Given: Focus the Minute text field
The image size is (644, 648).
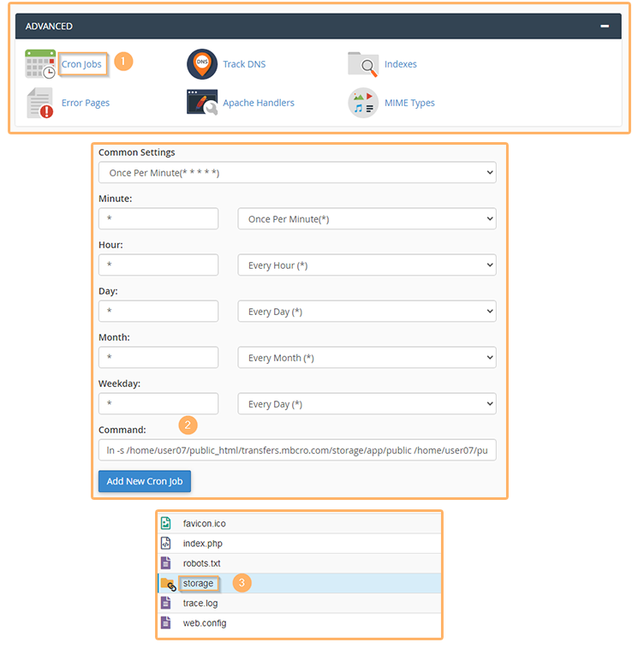Looking at the screenshot, I should 158,219.
